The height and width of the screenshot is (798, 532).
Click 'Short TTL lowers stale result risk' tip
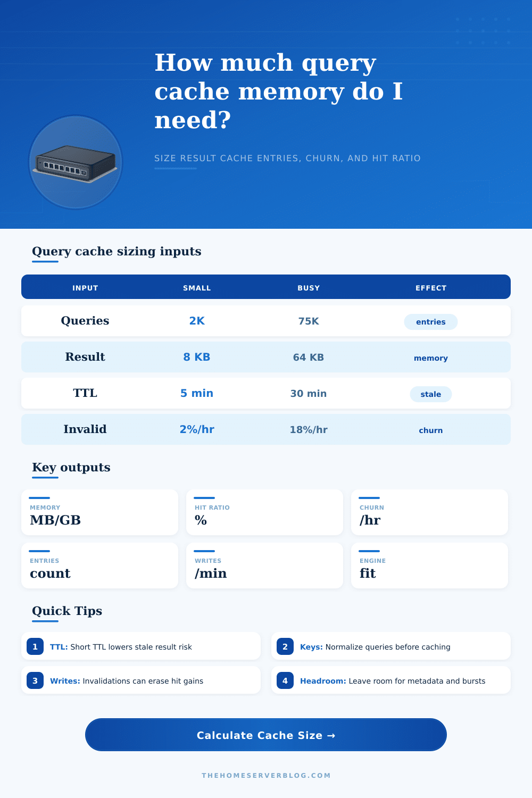[x=131, y=647]
